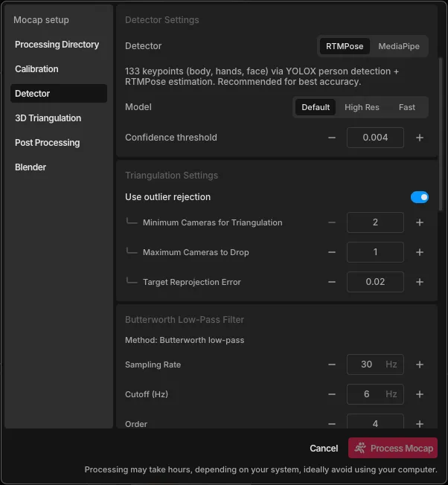Click the 133 keypoints description text
This screenshot has width=448, height=485.
[262, 77]
